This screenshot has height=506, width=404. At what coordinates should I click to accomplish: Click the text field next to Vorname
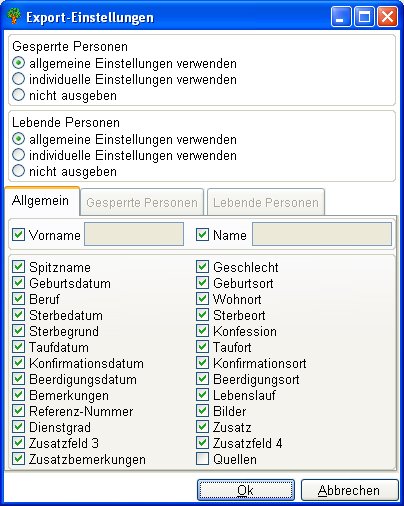(134, 234)
